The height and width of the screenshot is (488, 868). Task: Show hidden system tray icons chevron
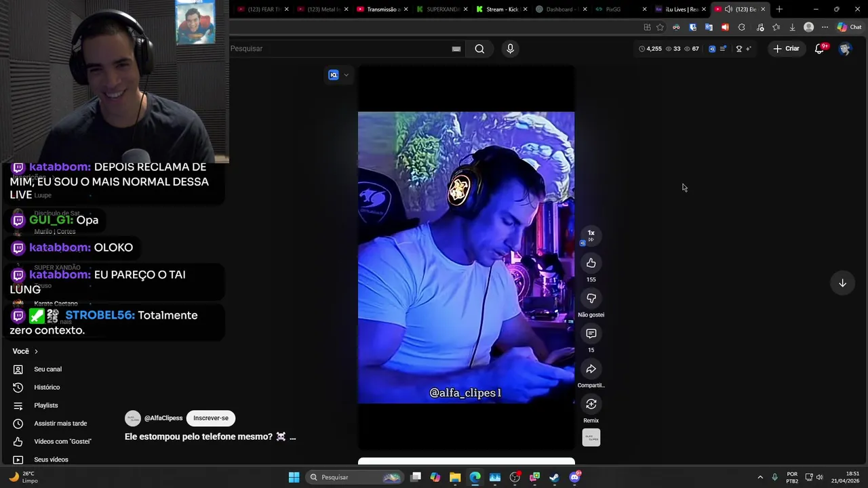pyautogui.click(x=760, y=477)
